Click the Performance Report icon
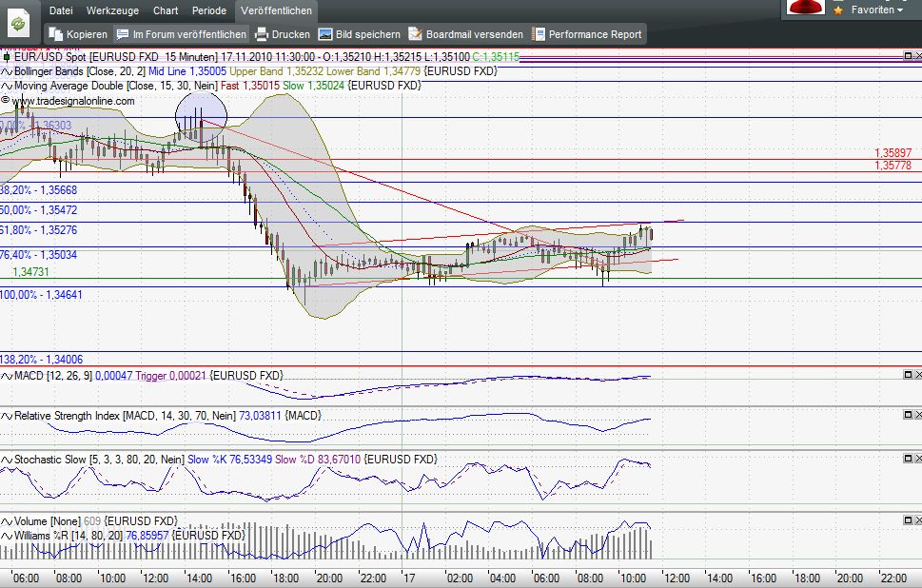The width and height of the screenshot is (922, 588). pyautogui.click(x=539, y=33)
